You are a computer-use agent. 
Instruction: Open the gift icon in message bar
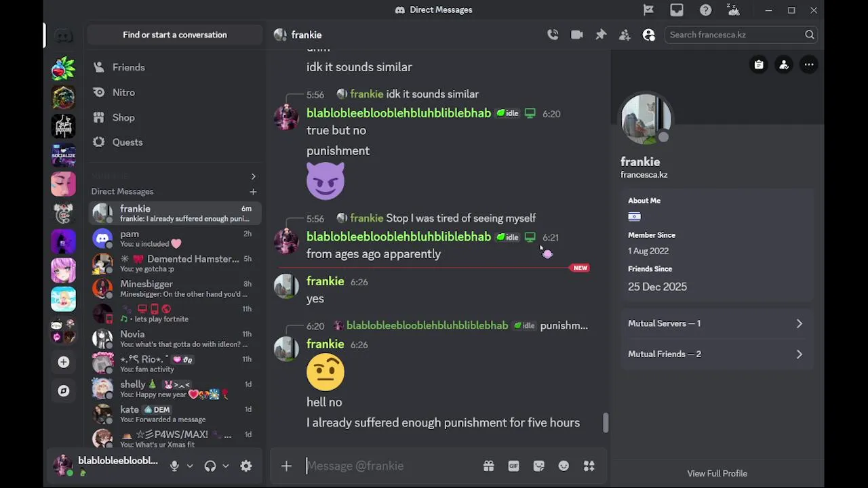[x=488, y=466]
